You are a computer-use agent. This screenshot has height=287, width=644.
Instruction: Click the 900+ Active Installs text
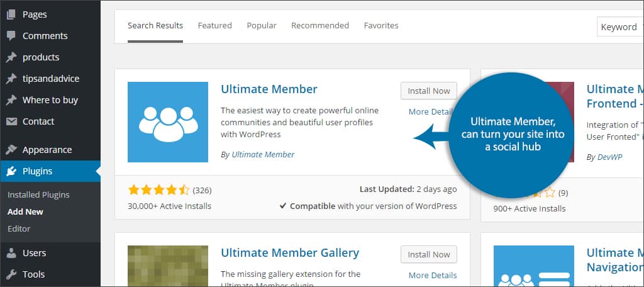pyautogui.click(x=530, y=209)
